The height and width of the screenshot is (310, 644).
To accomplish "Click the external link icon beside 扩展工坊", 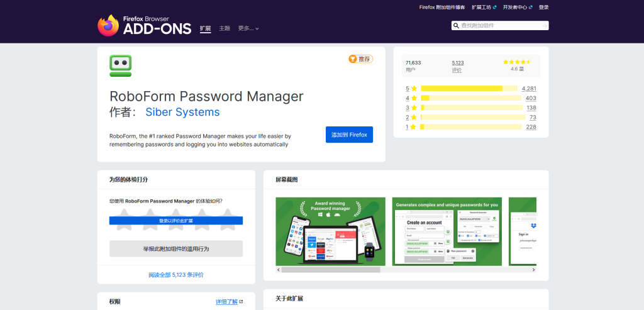I will pos(494,8).
